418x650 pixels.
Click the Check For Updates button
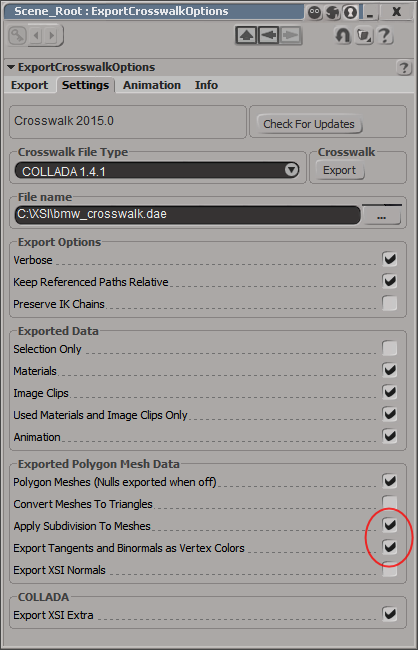pos(309,124)
